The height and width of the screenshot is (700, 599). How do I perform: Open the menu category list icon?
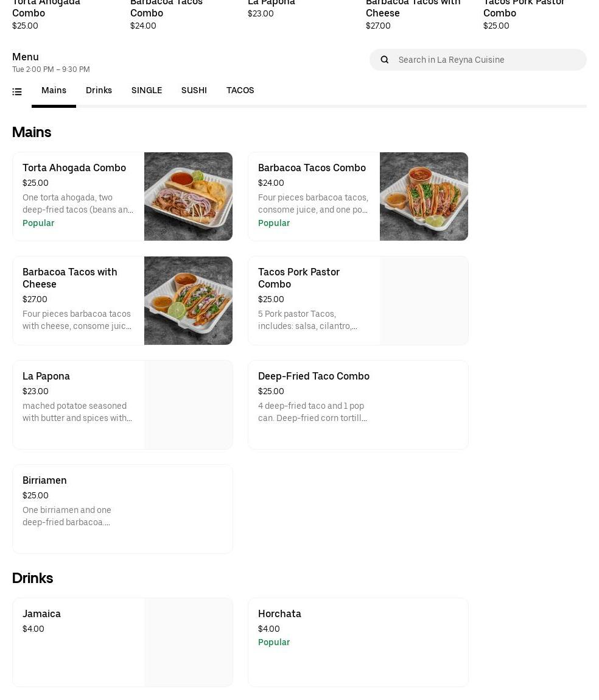pos(17,91)
